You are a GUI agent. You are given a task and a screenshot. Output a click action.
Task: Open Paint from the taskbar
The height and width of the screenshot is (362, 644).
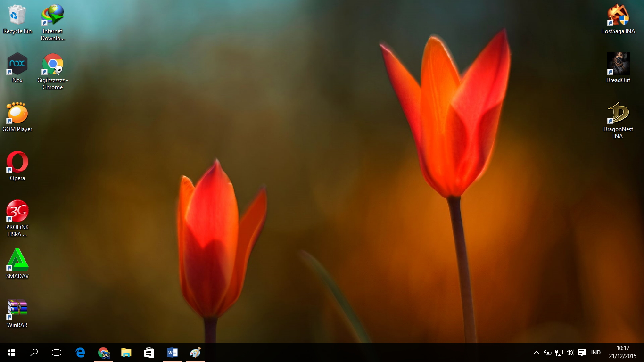click(x=195, y=352)
